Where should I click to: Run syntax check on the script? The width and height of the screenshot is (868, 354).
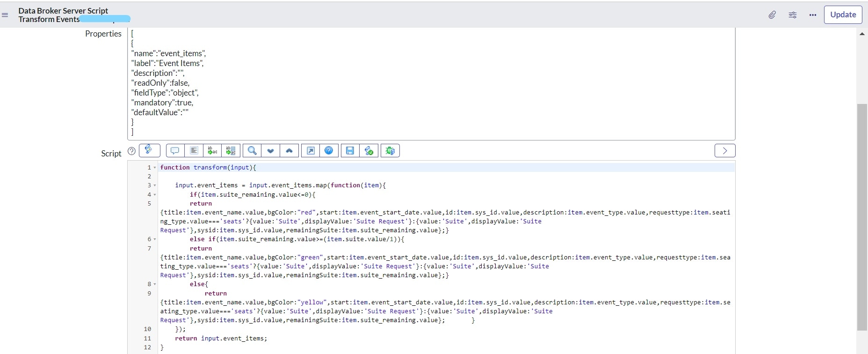369,151
